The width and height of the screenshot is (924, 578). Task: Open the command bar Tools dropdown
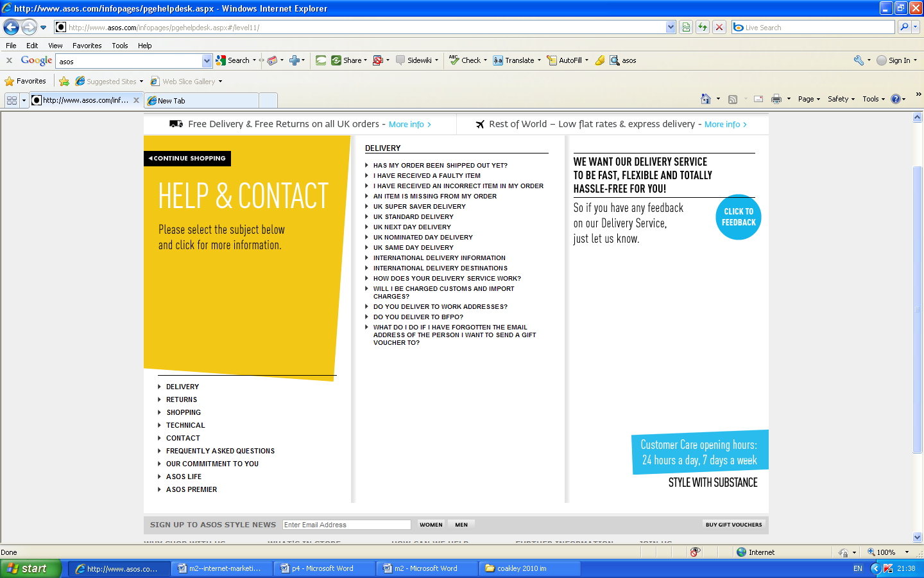pyautogui.click(x=873, y=99)
